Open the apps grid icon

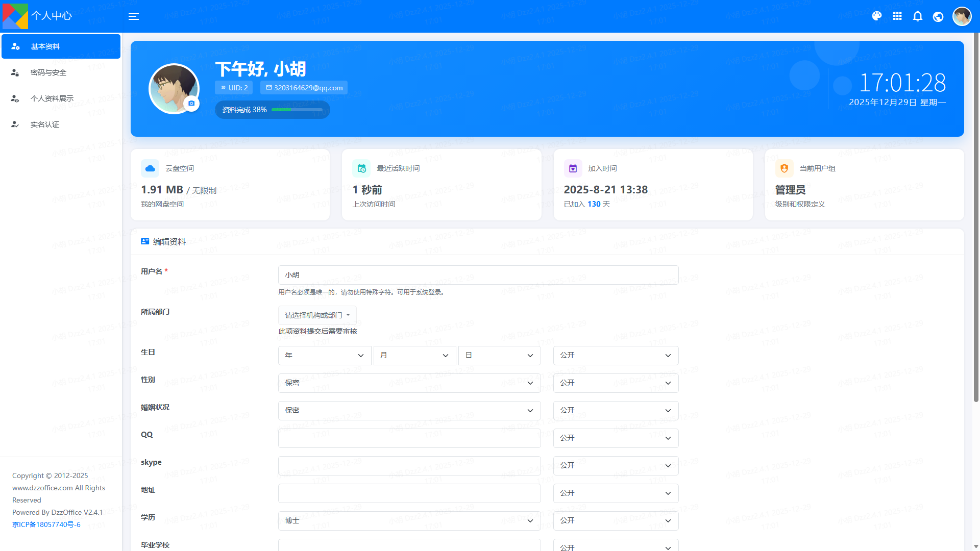coord(897,16)
